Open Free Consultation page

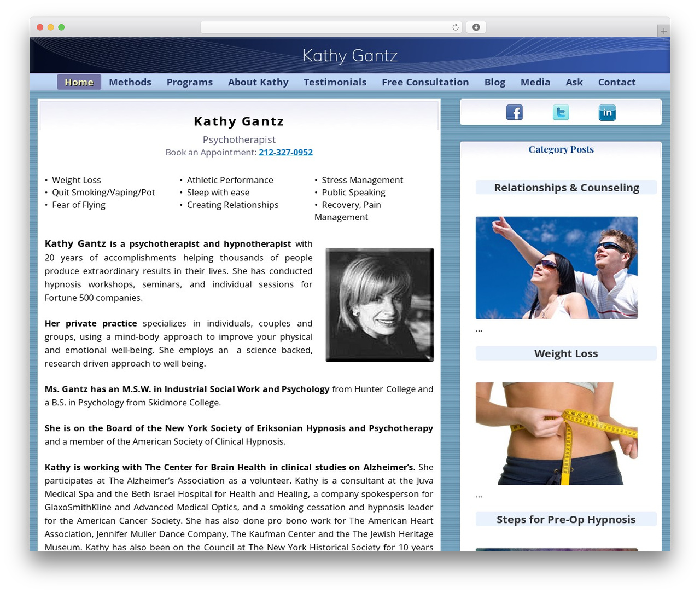(x=425, y=82)
